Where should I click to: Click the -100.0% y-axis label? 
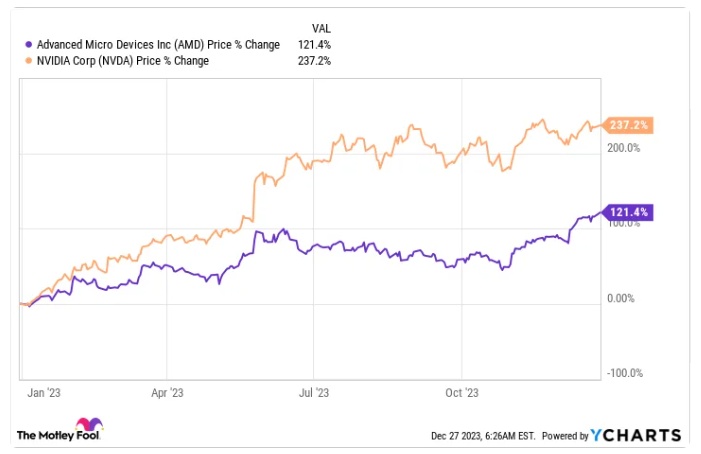622,373
